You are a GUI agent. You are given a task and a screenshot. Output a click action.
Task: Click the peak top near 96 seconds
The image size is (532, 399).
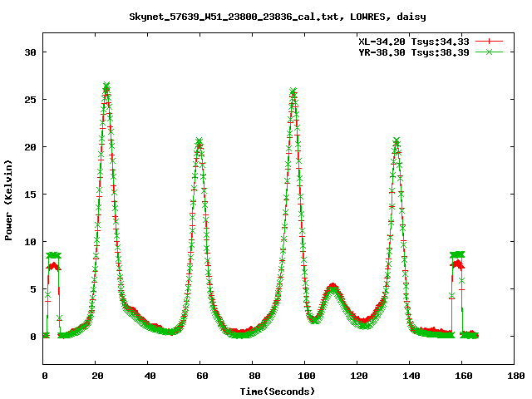coord(293,91)
